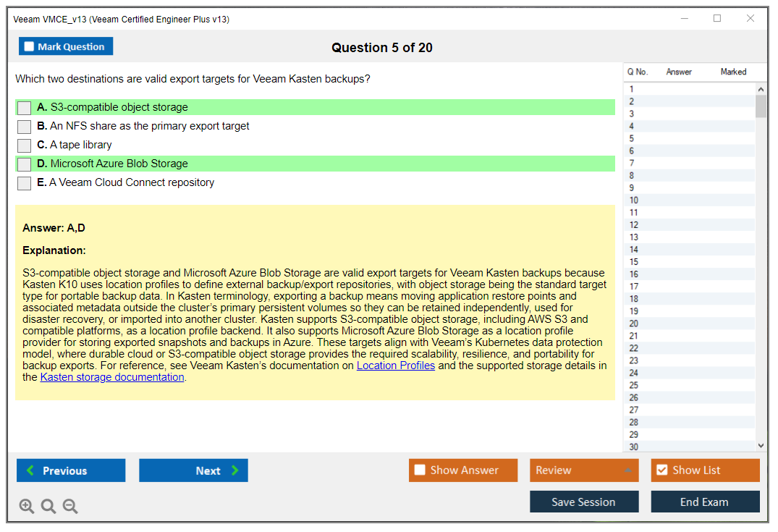778x532 pixels.
Task: Check option C tape library checkbox
Action: tap(25, 145)
